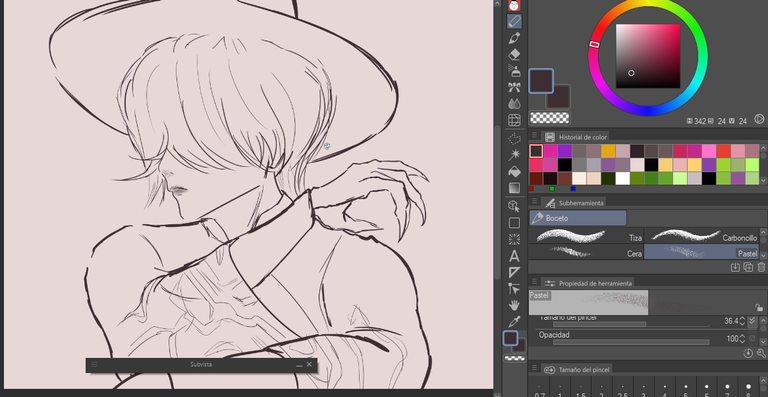The width and height of the screenshot is (768, 397).
Task: Select the Figure rectangle tool
Action: 514,223
